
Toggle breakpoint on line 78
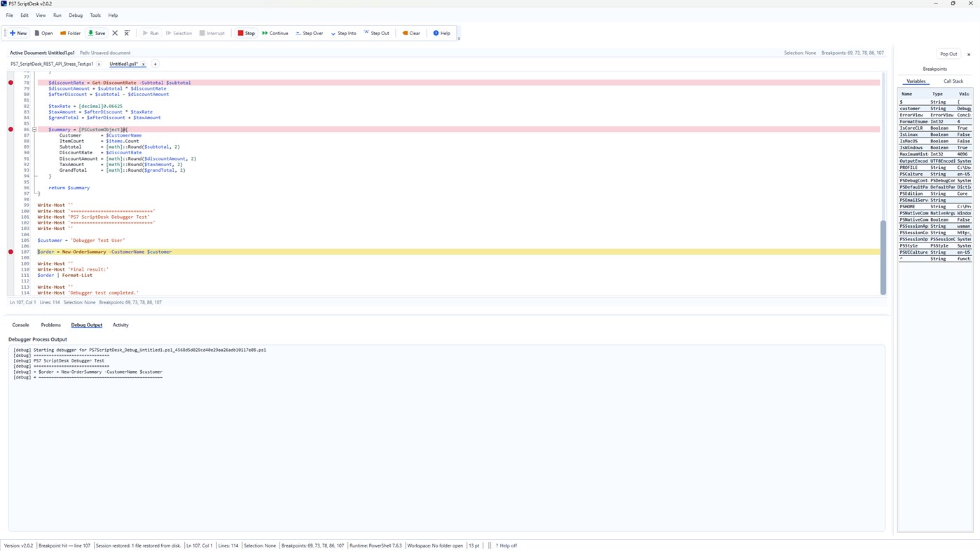pos(11,83)
